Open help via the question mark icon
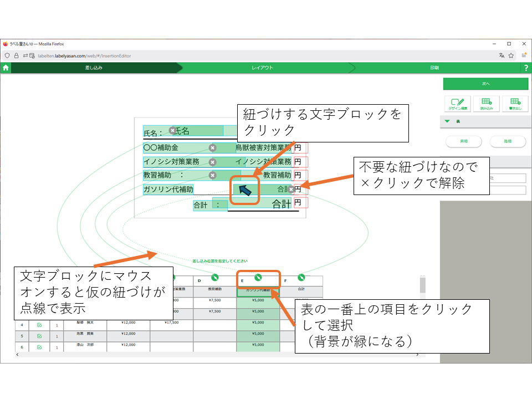 pyautogui.click(x=526, y=68)
